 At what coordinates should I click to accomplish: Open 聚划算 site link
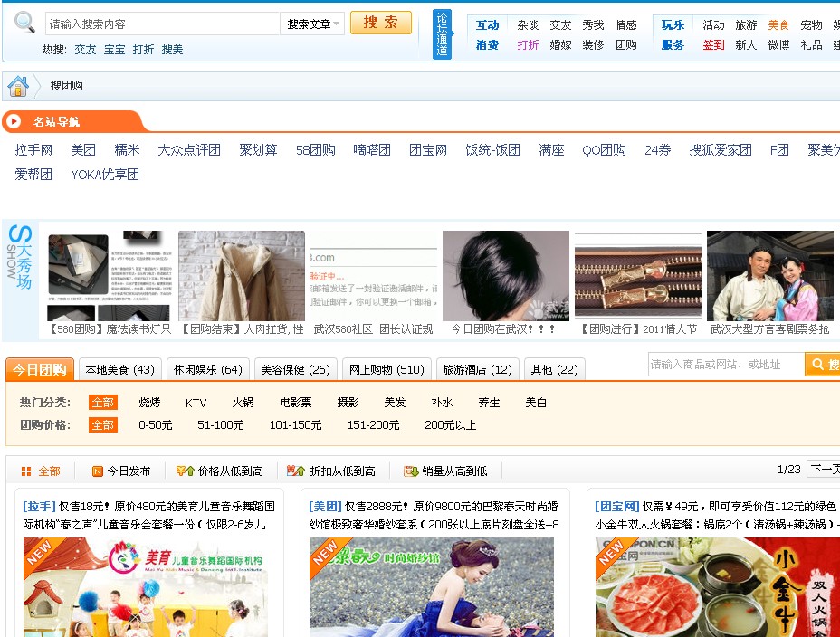[258, 150]
